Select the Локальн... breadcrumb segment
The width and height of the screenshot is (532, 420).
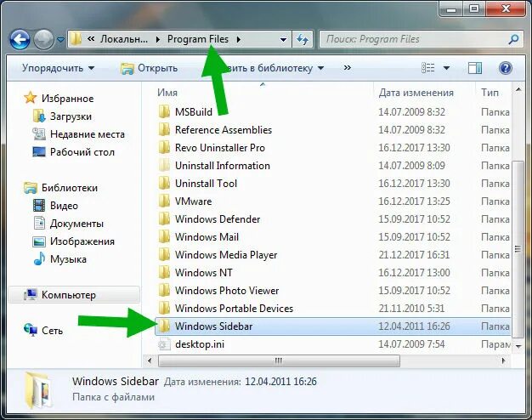124,39
